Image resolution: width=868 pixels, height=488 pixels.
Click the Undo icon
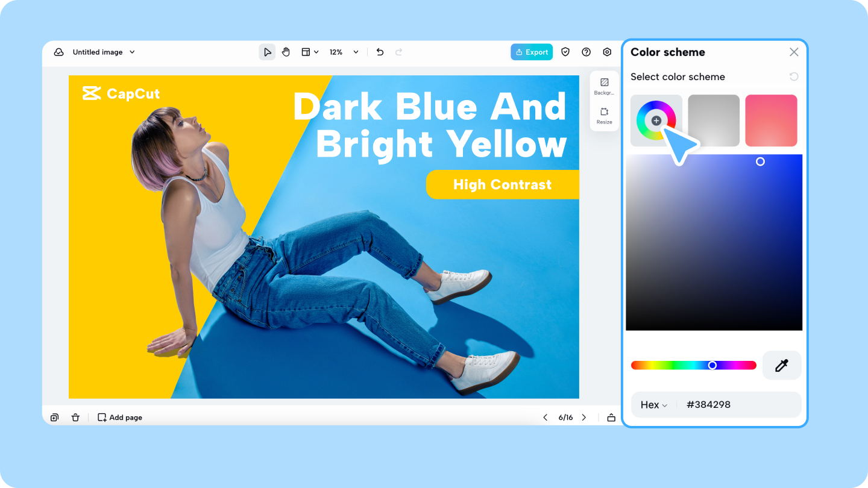(380, 52)
